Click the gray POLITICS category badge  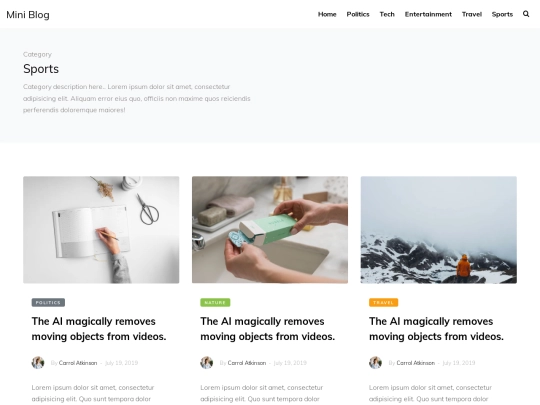[48, 302]
